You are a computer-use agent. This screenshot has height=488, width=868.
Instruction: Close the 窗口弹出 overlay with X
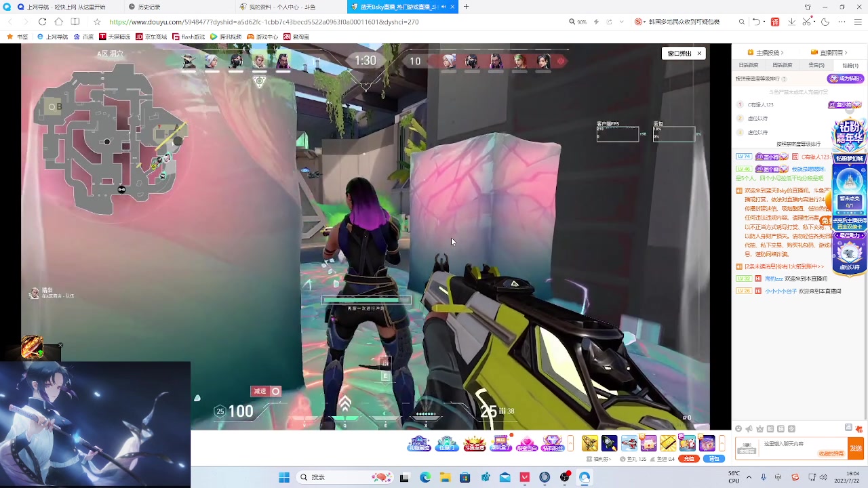pos(699,53)
